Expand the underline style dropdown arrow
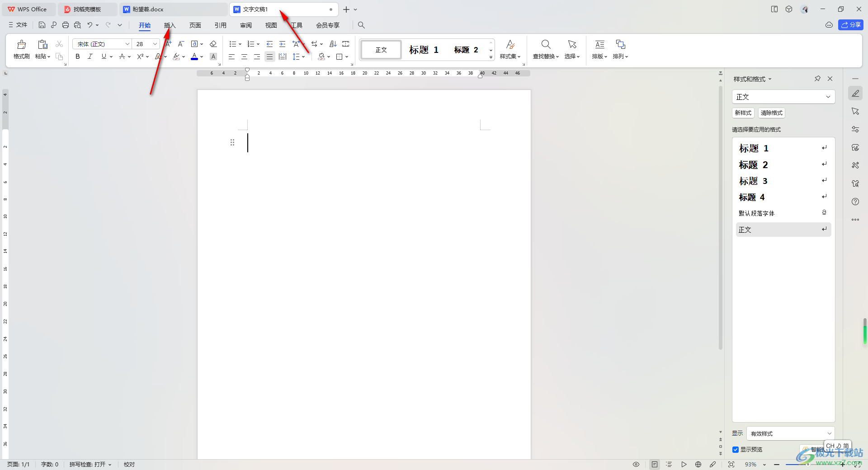Image resolution: width=868 pixels, height=470 pixels. coord(111,56)
